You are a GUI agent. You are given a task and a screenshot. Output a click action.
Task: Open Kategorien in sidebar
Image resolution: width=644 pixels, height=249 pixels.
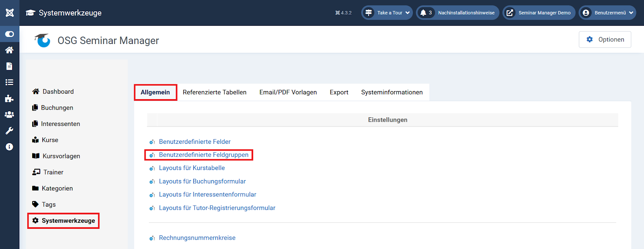[x=57, y=188]
